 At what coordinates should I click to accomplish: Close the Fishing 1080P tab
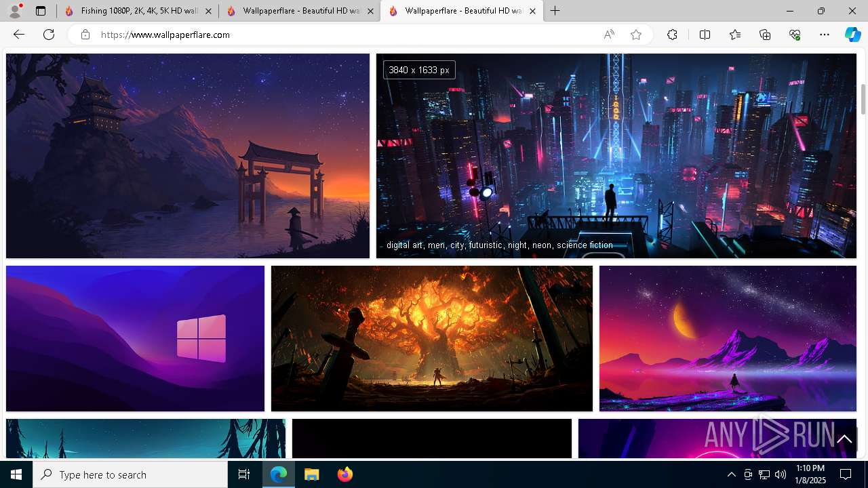208,11
